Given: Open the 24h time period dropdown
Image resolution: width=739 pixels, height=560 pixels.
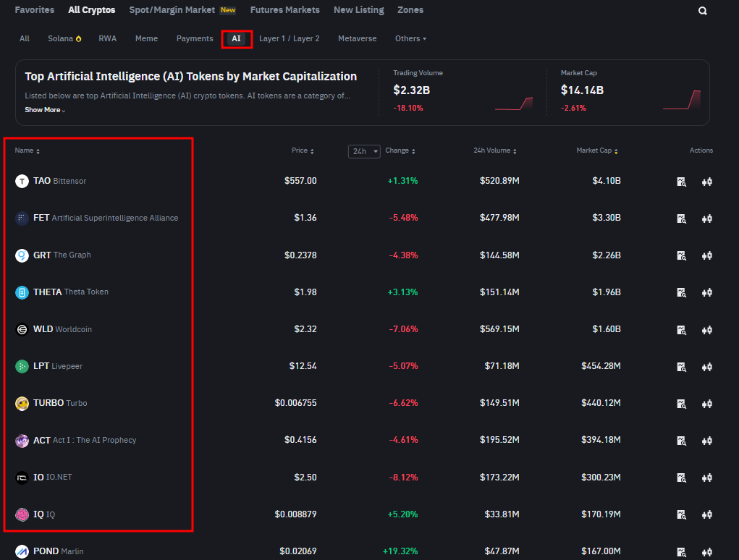Looking at the screenshot, I should tap(364, 151).
